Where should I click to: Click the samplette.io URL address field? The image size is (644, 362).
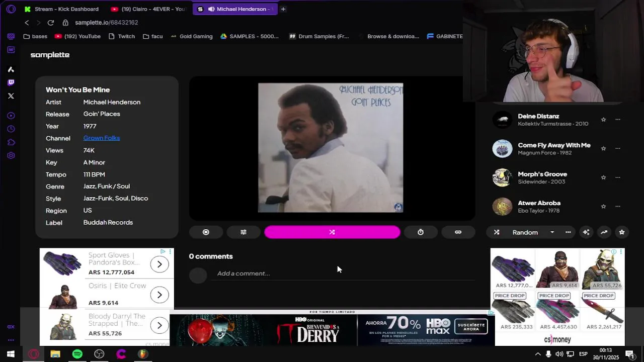[x=107, y=23]
